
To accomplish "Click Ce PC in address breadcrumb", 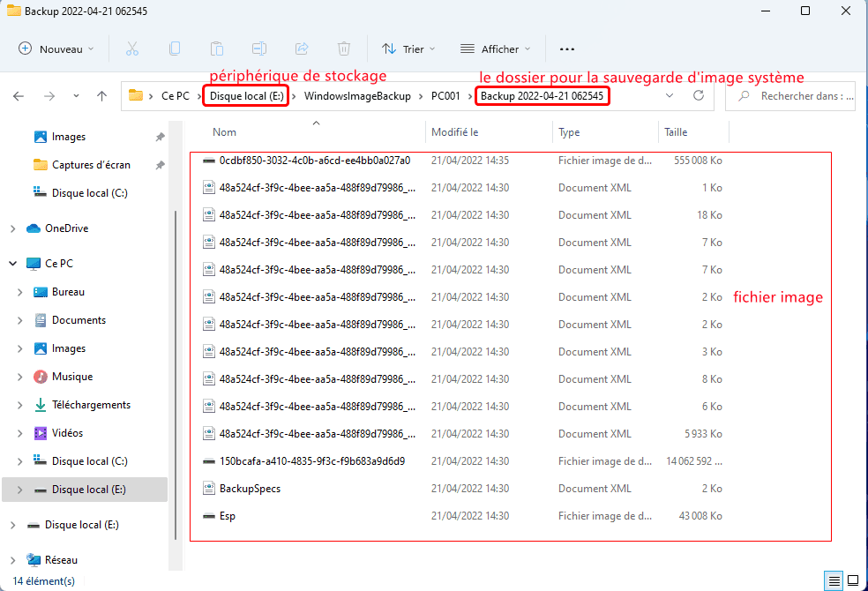I will [176, 96].
